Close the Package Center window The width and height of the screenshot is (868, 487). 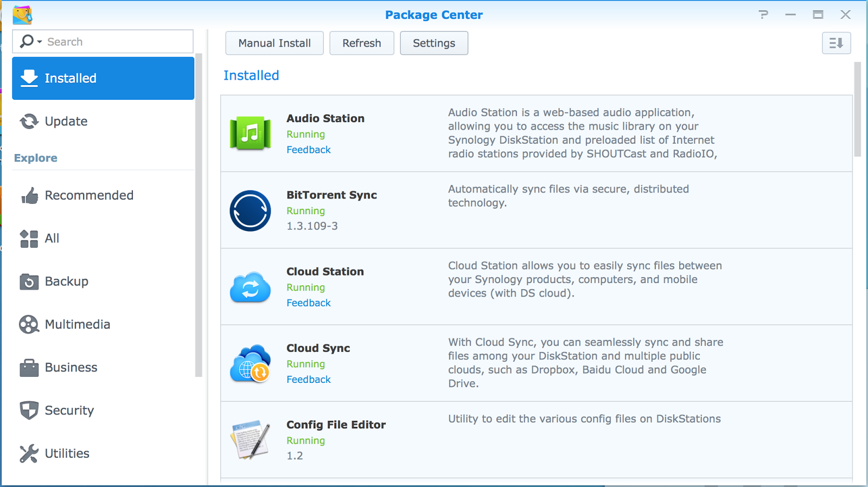[x=845, y=15]
